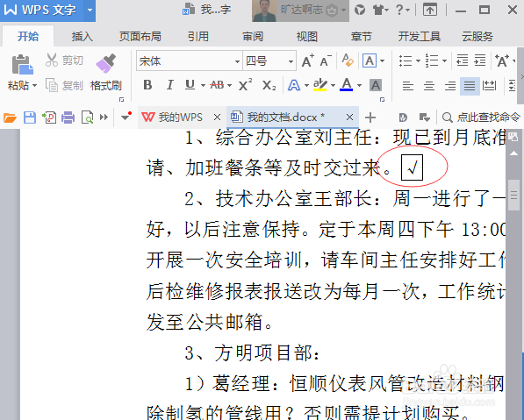This screenshot has width=524, height=420.
Task: Click the Paste clipboard icon
Action: (23, 64)
